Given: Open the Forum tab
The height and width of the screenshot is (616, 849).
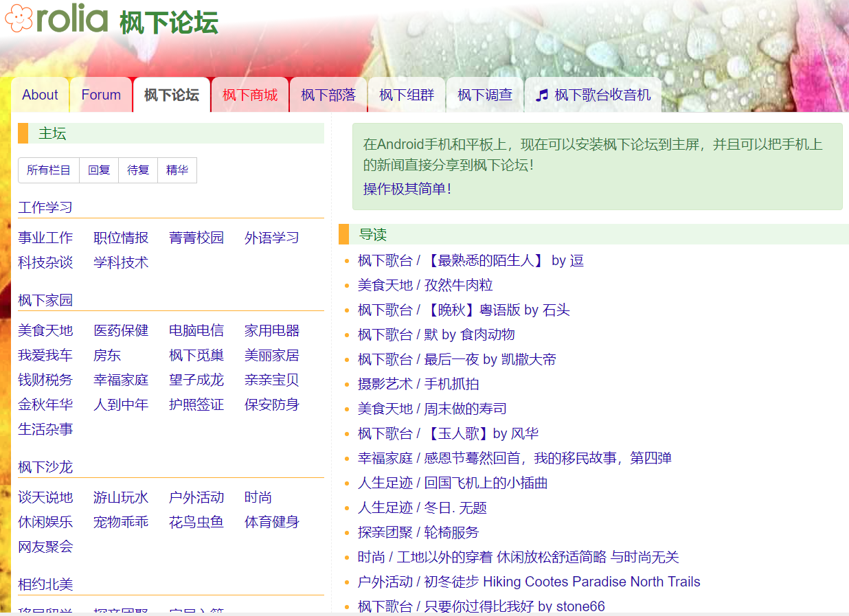Looking at the screenshot, I should pyautogui.click(x=101, y=95).
